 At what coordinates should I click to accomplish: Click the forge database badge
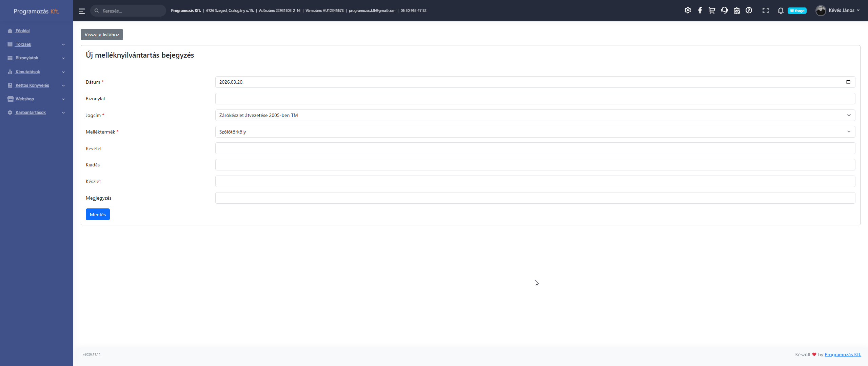797,11
